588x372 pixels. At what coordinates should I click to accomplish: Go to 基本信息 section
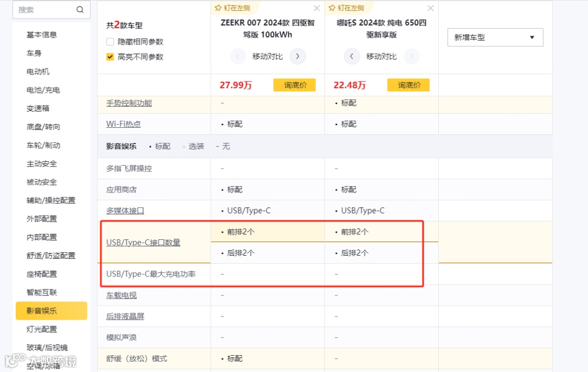[41, 35]
